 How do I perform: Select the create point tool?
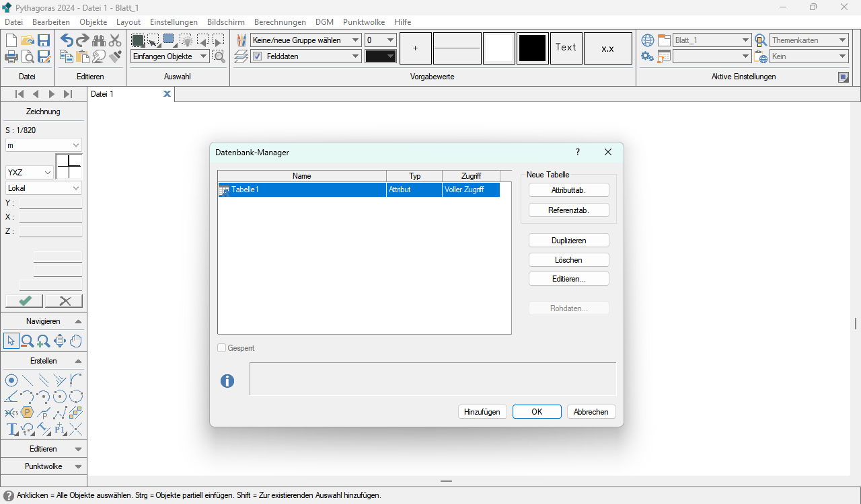11,380
